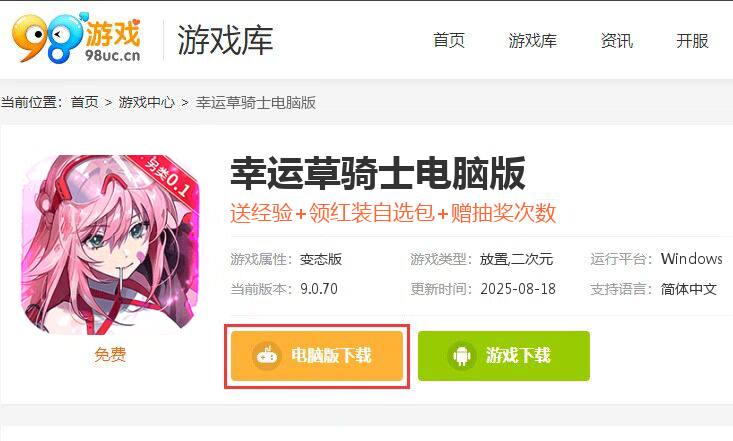Open 首页 in the top navigation
733x441 pixels.
pyautogui.click(x=449, y=41)
